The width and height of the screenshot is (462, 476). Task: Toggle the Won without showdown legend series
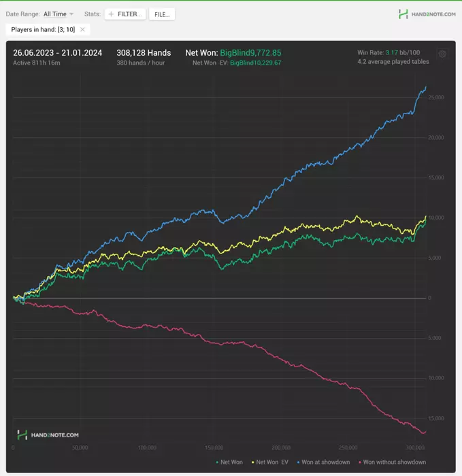392,462
